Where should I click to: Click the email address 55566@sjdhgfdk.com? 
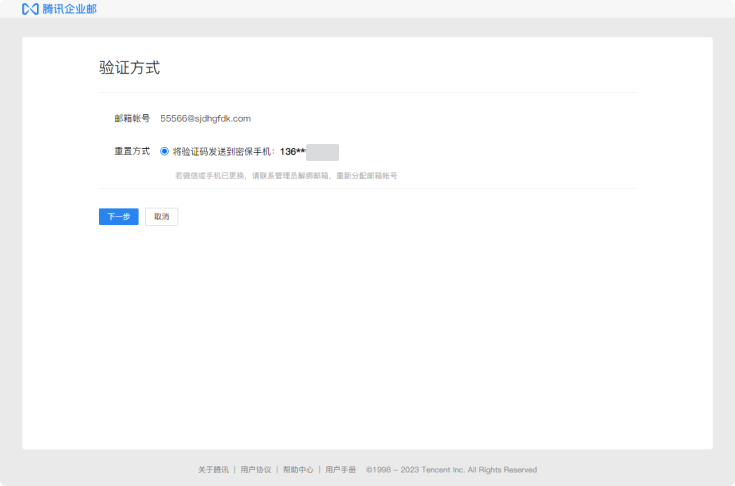[x=205, y=118]
